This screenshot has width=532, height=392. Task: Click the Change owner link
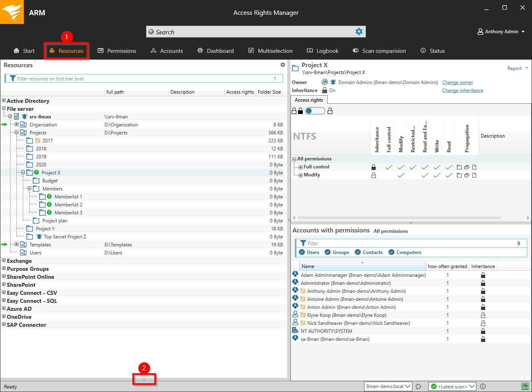457,82
